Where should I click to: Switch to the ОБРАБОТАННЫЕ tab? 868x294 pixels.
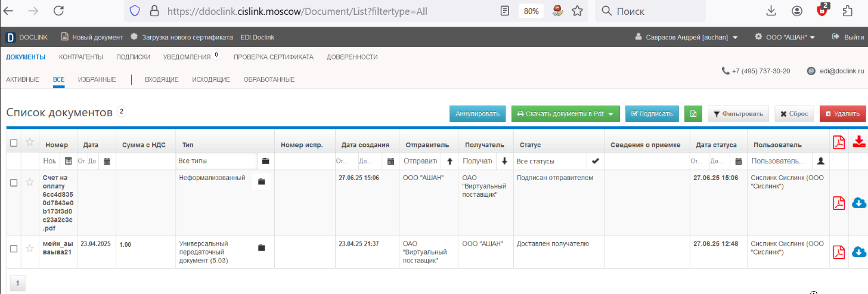[269, 79]
